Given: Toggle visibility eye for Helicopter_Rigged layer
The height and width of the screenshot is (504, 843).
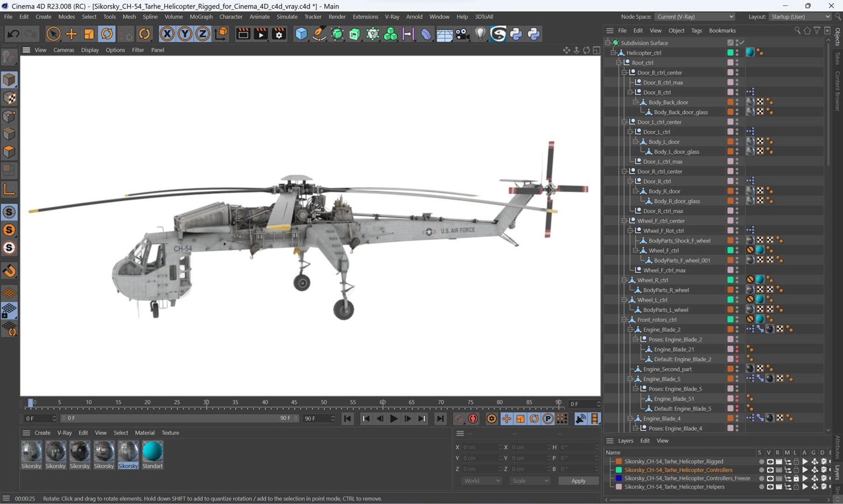Looking at the screenshot, I should (770, 462).
